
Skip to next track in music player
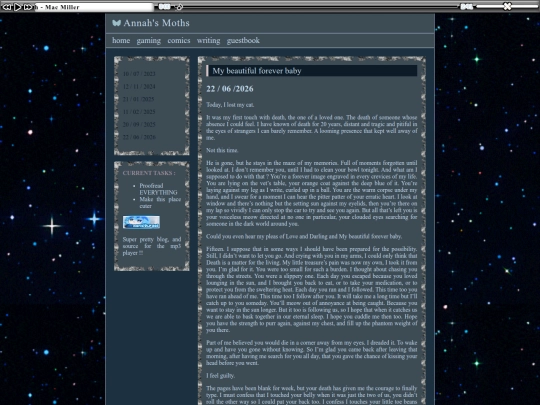tap(28, 7)
